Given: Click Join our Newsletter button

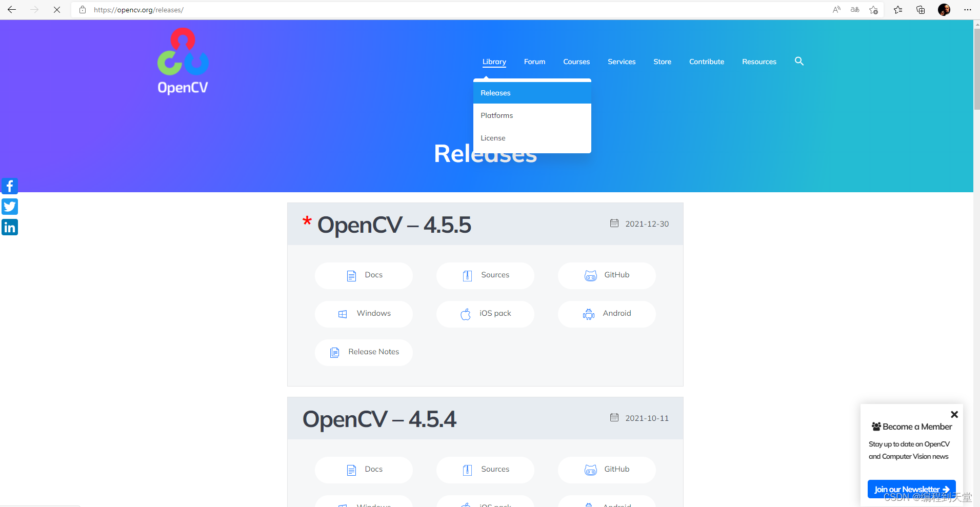Looking at the screenshot, I should click(911, 489).
